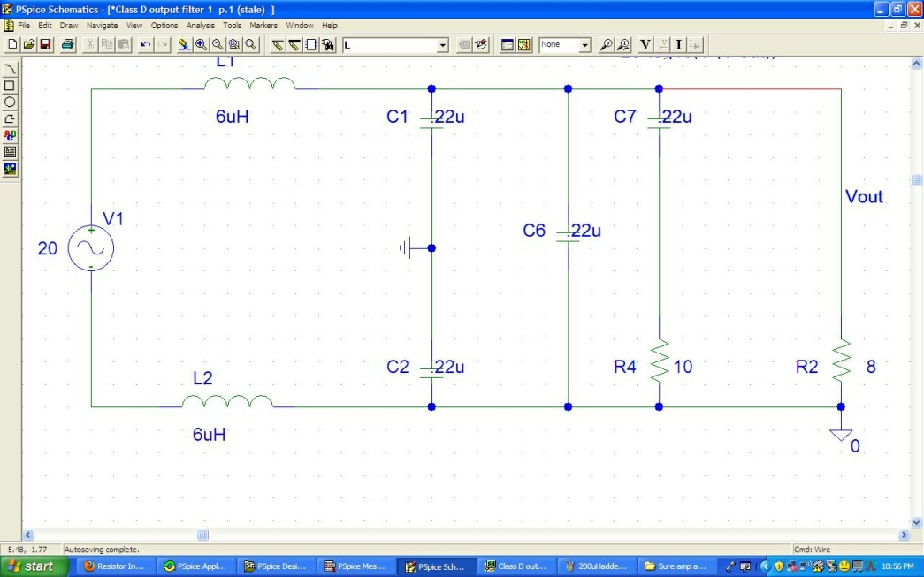Switch to PSpice Mes... taskbar window
924x577 pixels.
(x=356, y=566)
